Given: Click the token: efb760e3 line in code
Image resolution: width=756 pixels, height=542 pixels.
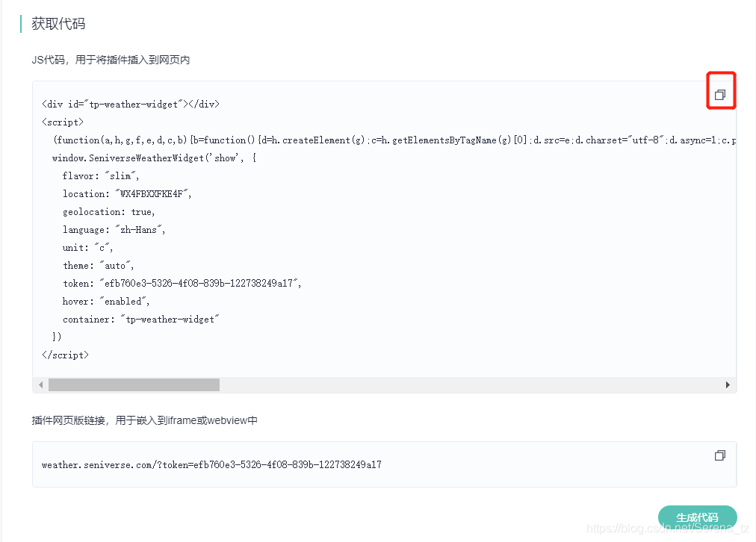Looking at the screenshot, I should coord(182,283).
